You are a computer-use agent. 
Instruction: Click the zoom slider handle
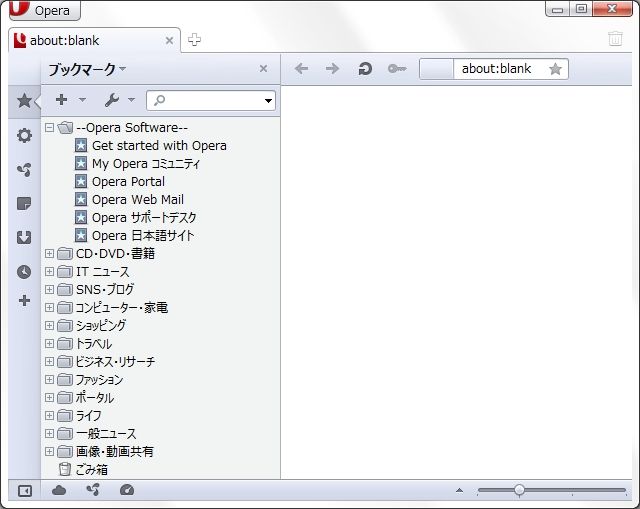click(519, 490)
